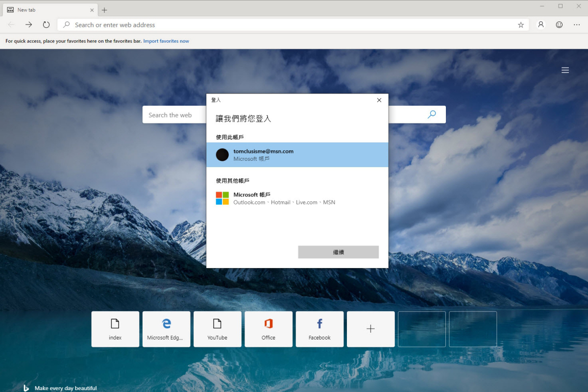This screenshot has height=392, width=588.
Task: Click the Import favorites now link
Action: tap(166, 41)
